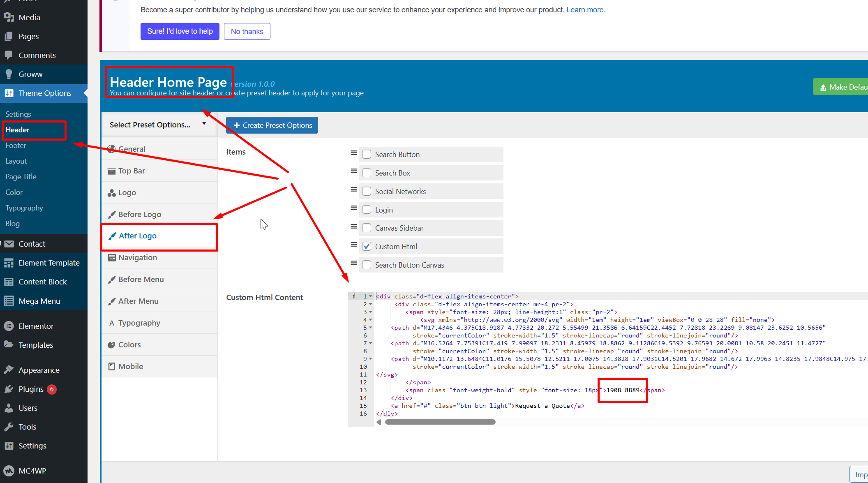Click the Create Preset Options button
The image size is (868, 483).
coord(272,125)
